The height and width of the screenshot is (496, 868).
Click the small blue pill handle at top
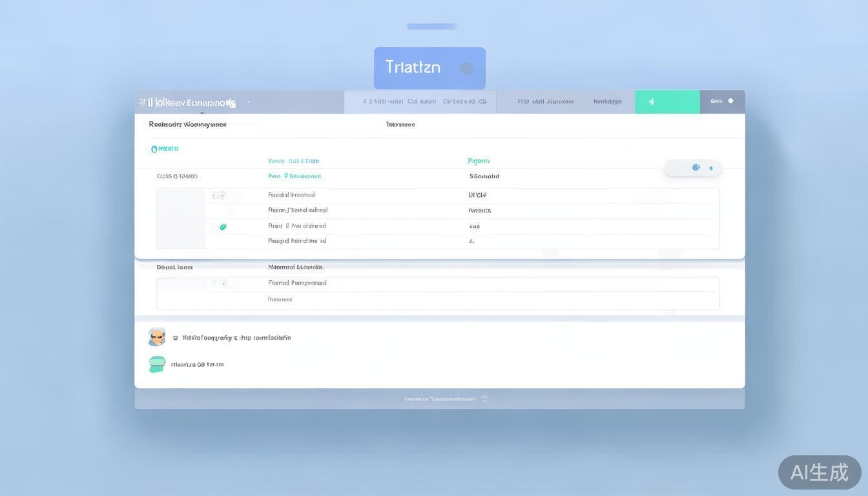point(432,26)
